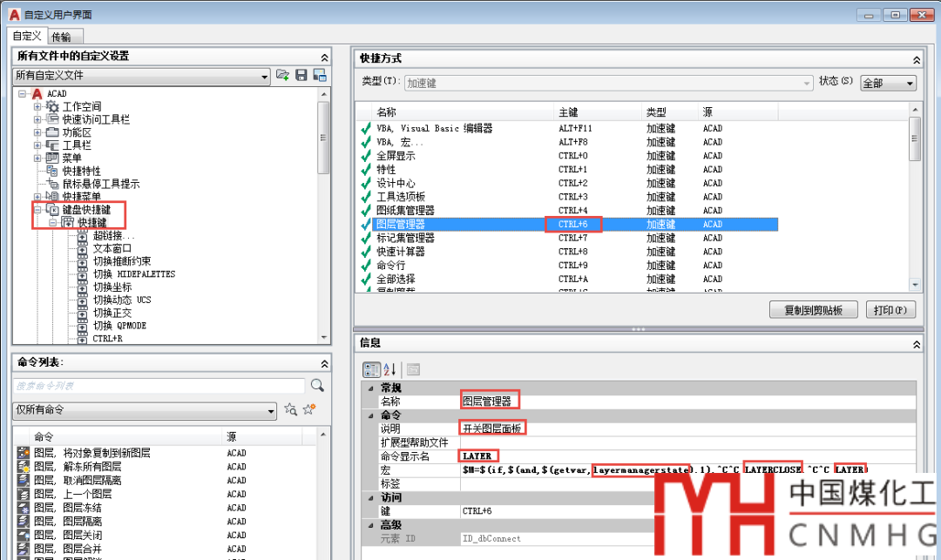Switch the info panel to categorized view
The height and width of the screenshot is (560, 941).
point(371,369)
